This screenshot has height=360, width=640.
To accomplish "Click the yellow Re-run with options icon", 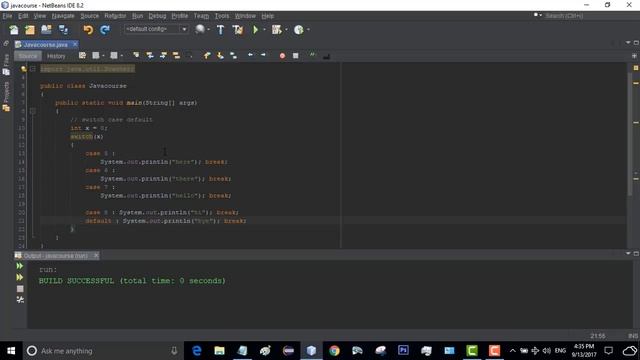I will click(20, 278).
